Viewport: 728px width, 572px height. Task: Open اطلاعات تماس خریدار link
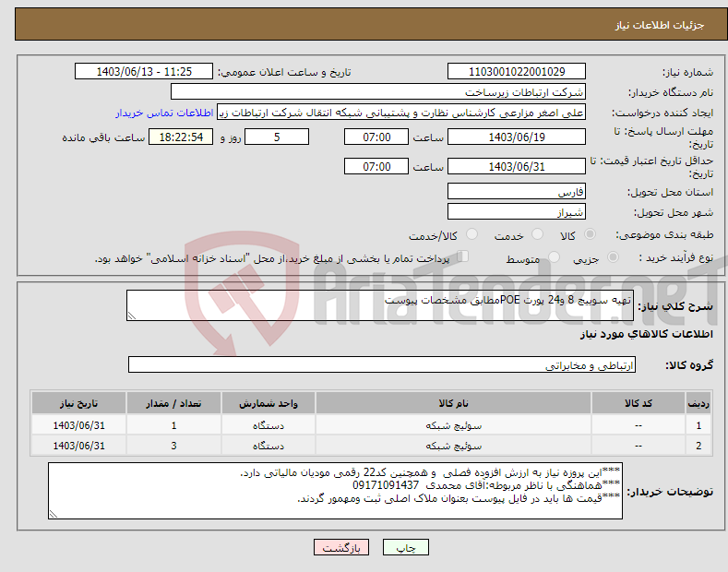[x=164, y=113]
